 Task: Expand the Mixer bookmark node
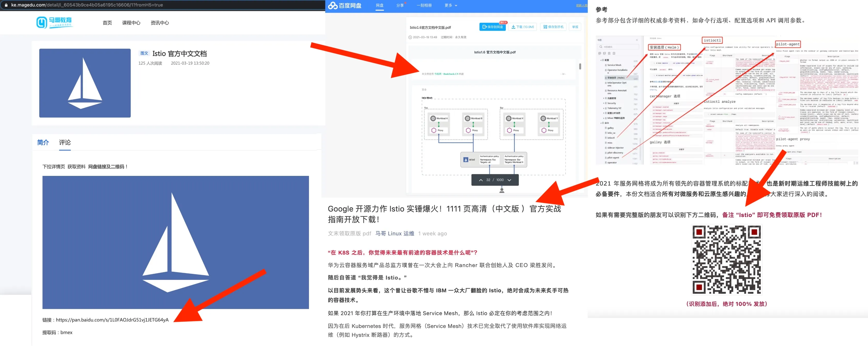[x=604, y=118]
